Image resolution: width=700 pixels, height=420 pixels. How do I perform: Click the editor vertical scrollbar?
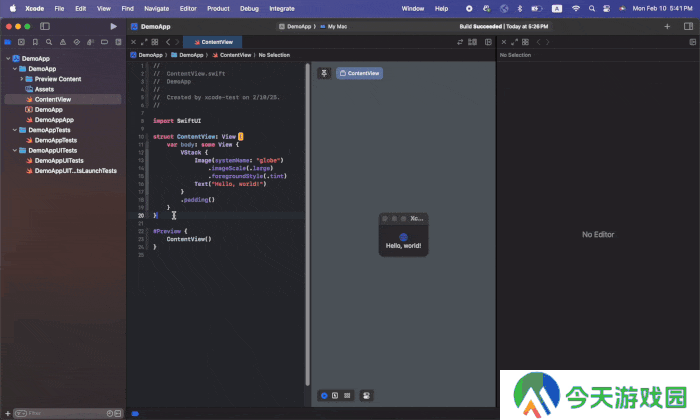point(308,224)
